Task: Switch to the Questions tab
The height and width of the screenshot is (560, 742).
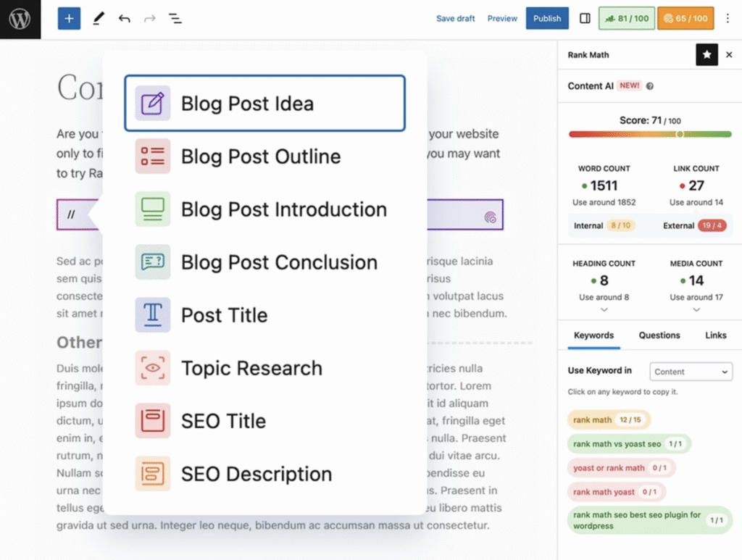Action: 659,335
